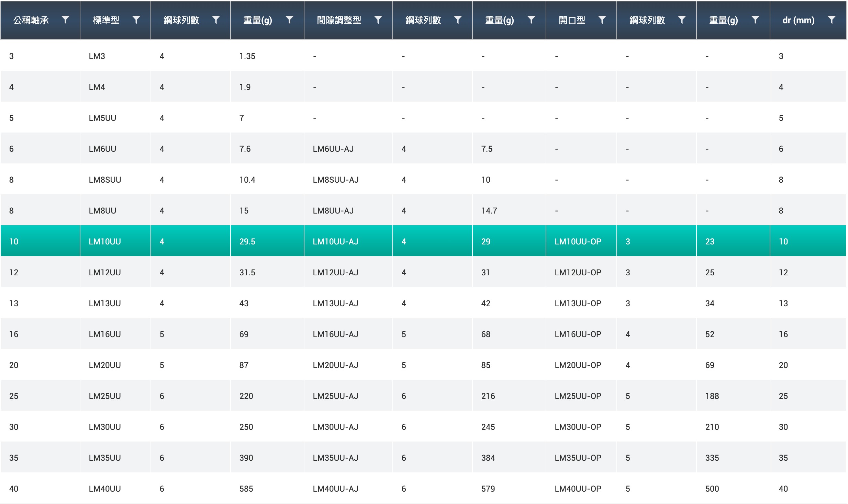Open filter icon on dr (mm) column
The height and width of the screenshot is (504, 848).
coord(831,20)
